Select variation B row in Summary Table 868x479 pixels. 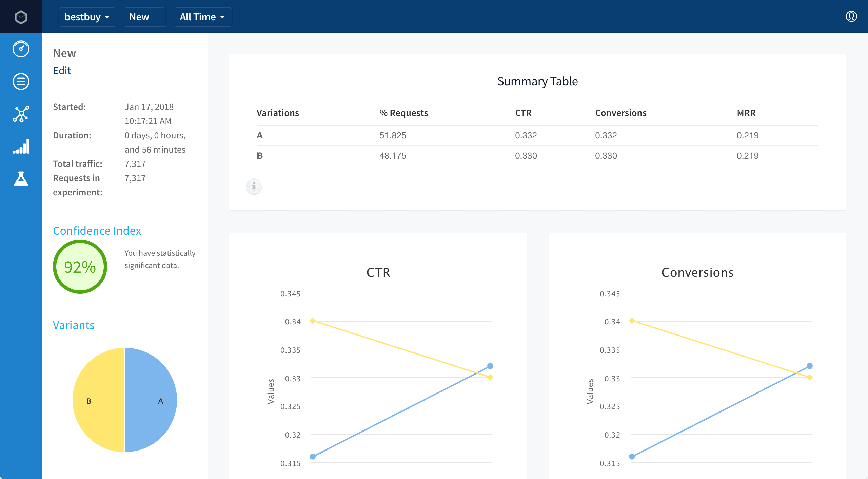point(260,156)
